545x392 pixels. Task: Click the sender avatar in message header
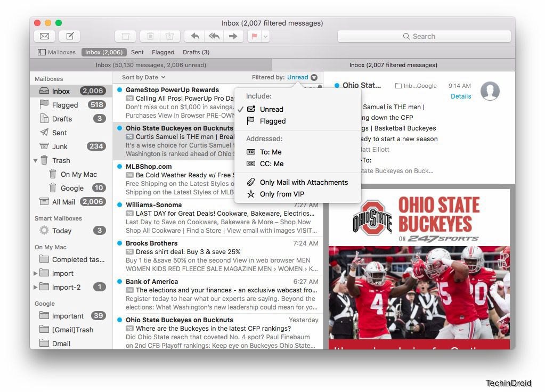coord(490,91)
